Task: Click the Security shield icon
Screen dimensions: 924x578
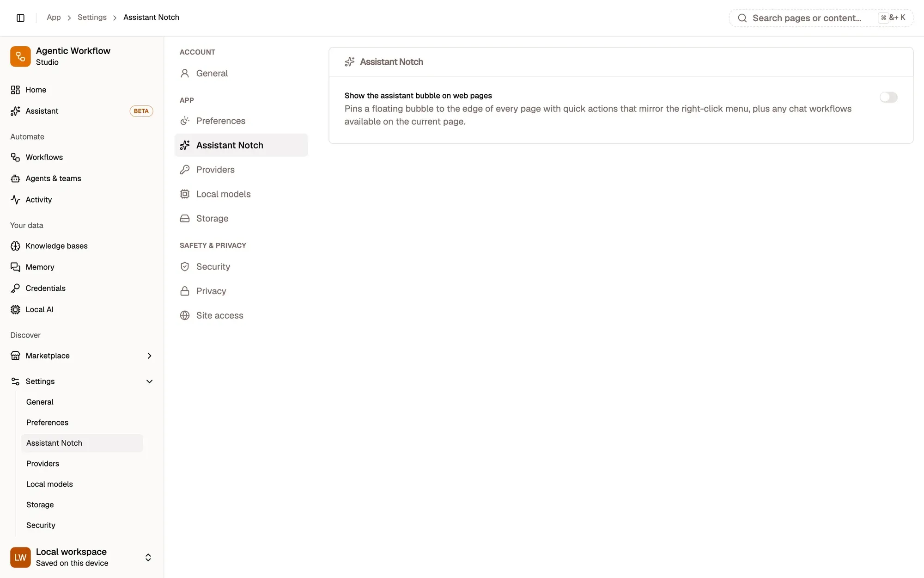Action: (185, 267)
